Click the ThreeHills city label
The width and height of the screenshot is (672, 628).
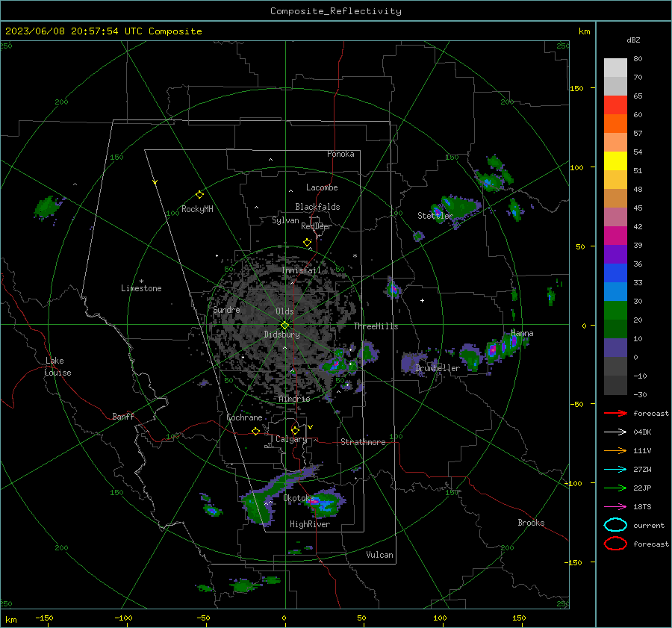pyautogui.click(x=376, y=326)
